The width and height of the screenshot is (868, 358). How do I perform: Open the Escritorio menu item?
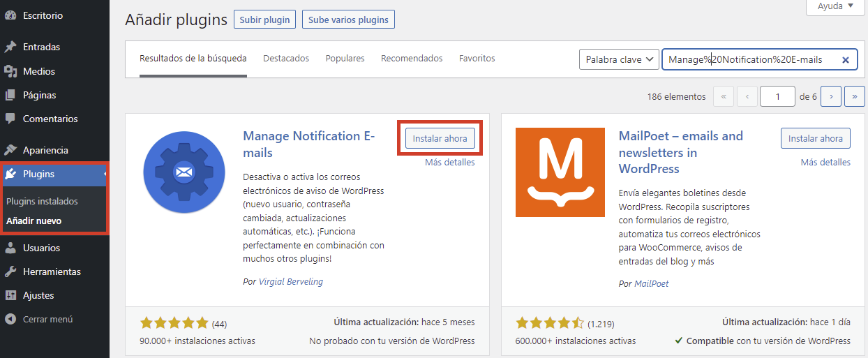click(x=54, y=15)
